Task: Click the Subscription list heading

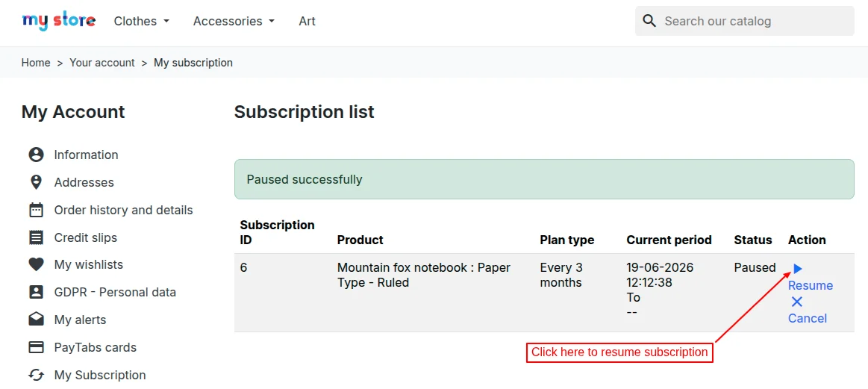Action: pyautogui.click(x=305, y=112)
